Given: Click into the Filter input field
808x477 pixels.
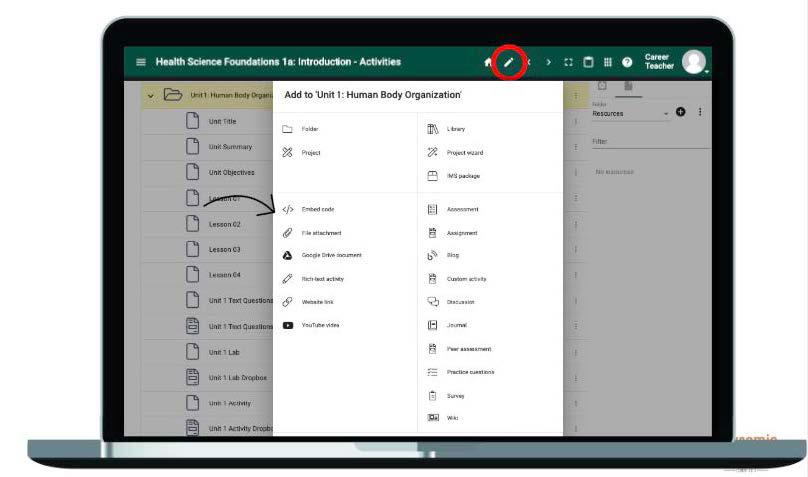Looking at the screenshot, I should point(651,142).
